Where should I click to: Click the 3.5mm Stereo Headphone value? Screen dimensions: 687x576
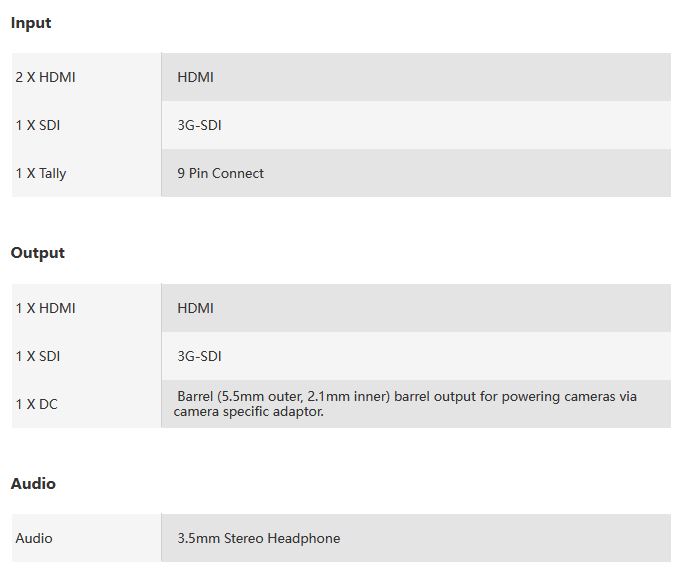coord(258,538)
